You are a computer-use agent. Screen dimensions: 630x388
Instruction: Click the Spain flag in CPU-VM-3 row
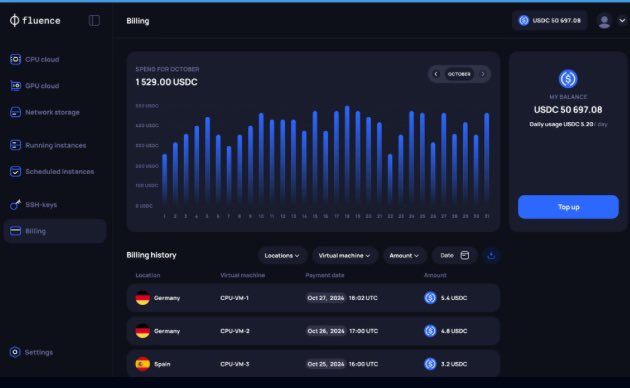(x=143, y=364)
